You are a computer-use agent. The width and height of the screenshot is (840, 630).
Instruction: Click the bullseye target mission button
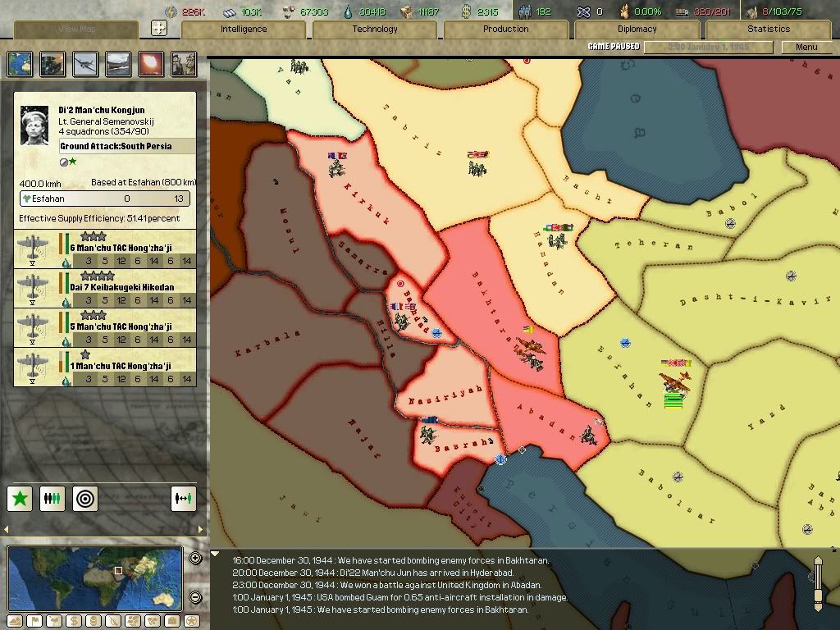click(85, 498)
